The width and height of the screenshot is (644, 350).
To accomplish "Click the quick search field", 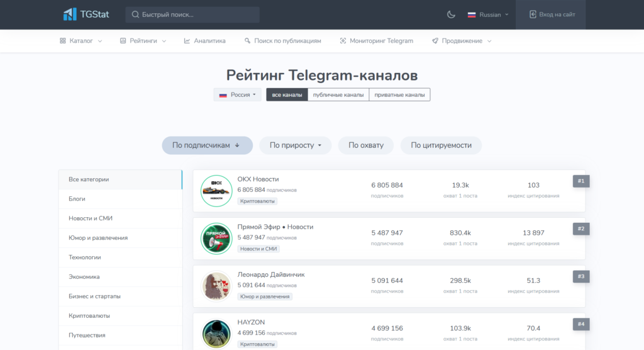I will coord(192,14).
